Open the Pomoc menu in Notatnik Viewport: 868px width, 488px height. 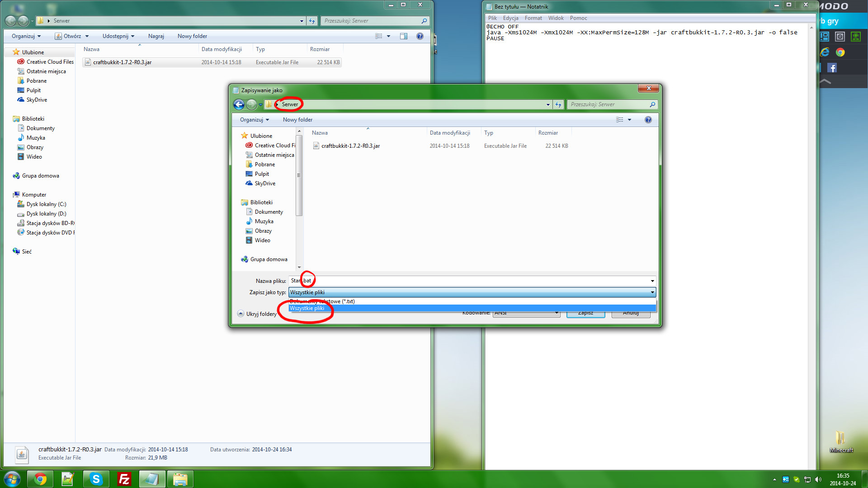(x=578, y=18)
